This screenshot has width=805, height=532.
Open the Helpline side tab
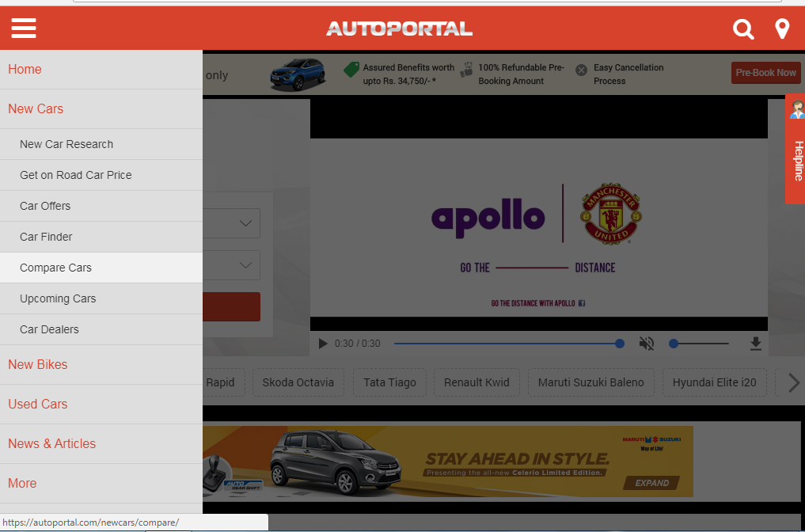click(x=796, y=149)
